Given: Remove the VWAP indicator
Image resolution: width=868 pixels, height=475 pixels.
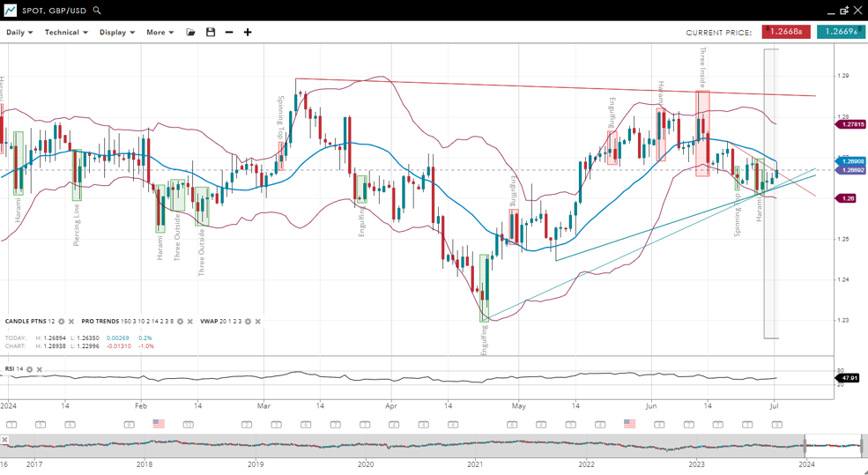Looking at the screenshot, I should [x=257, y=322].
